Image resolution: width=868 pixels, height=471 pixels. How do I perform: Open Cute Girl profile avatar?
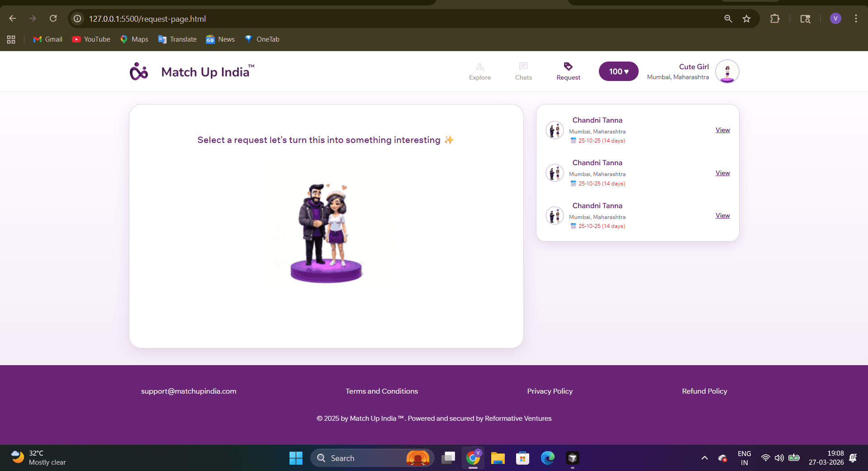pyautogui.click(x=727, y=71)
